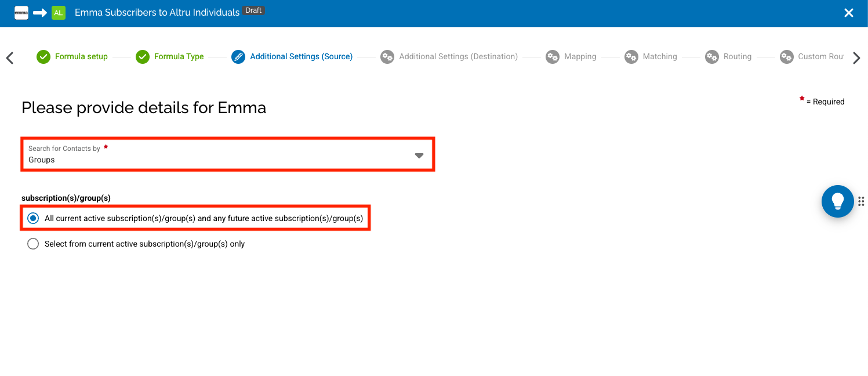Choose Select from current active subscriptions only
The height and width of the screenshot is (376, 868).
(x=33, y=244)
